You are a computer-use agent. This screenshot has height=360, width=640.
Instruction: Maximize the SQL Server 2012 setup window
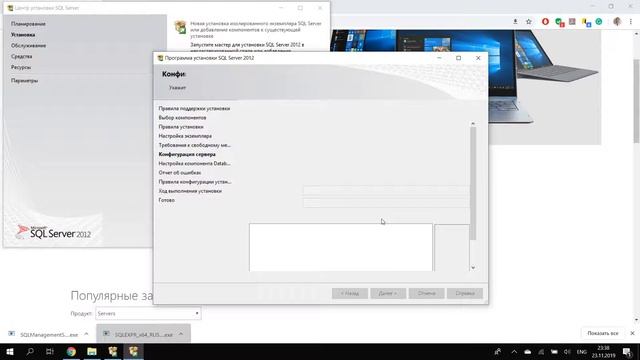click(458, 58)
